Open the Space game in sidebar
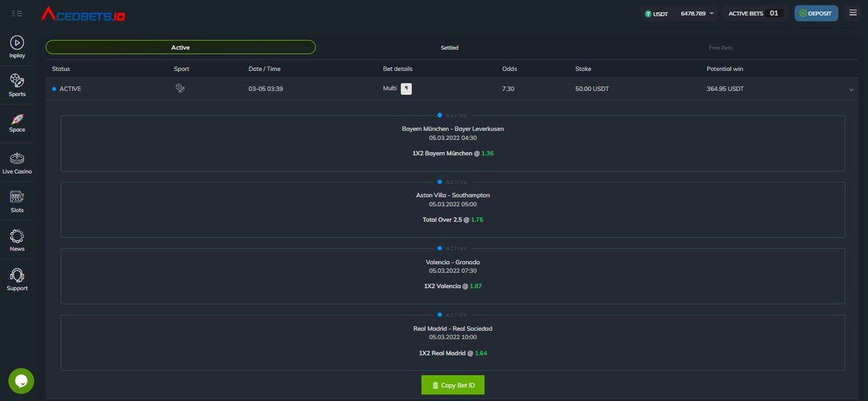Image resolution: width=868 pixels, height=401 pixels. click(17, 122)
